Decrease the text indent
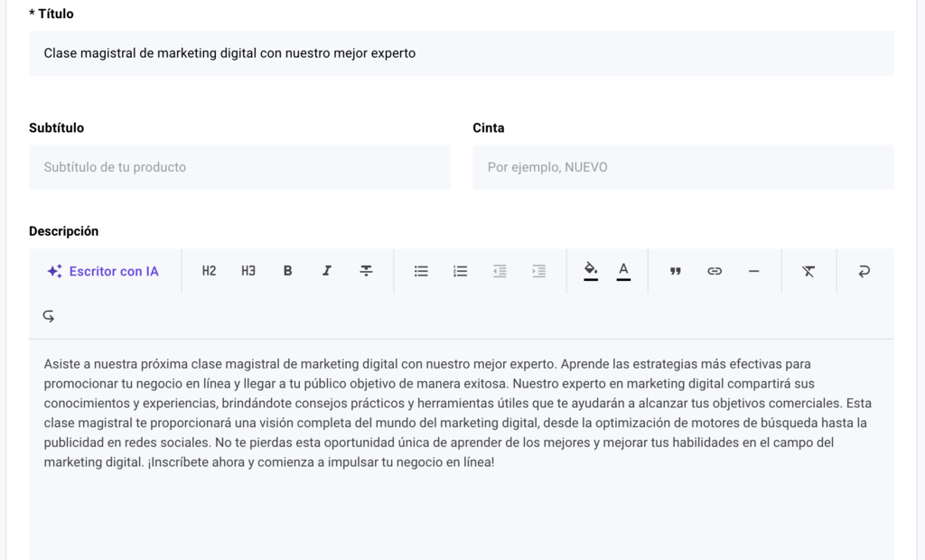925x560 pixels. pos(500,270)
